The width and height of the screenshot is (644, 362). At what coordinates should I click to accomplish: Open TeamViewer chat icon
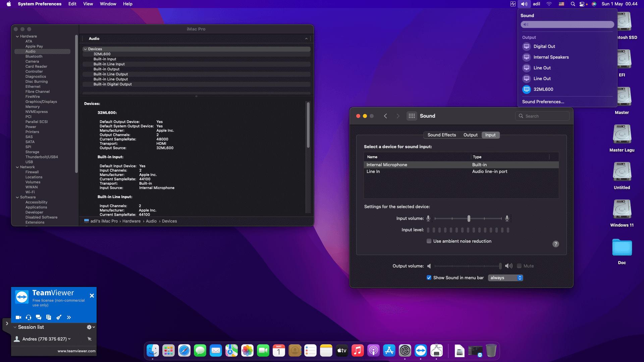tap(39, 317)
